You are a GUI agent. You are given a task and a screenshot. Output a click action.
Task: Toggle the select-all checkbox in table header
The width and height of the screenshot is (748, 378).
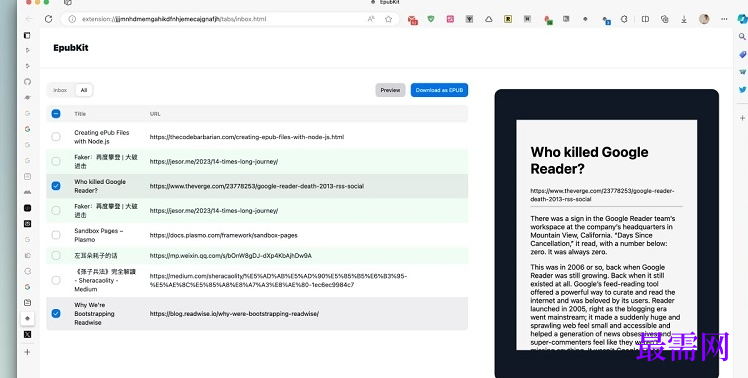(x=56, y=114)
